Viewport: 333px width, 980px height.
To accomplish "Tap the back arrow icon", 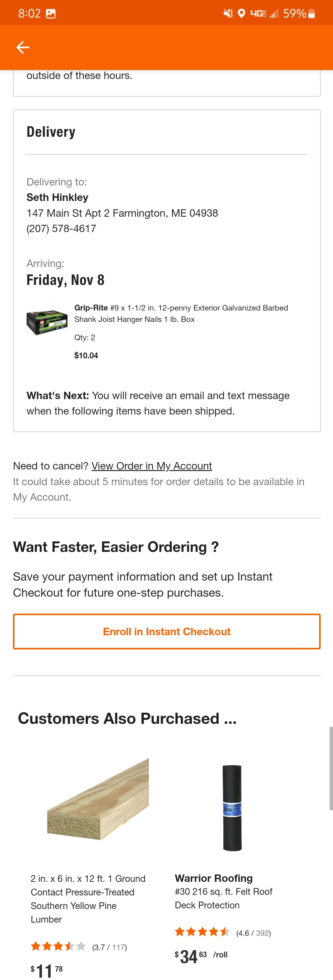I will coord(23,47).
